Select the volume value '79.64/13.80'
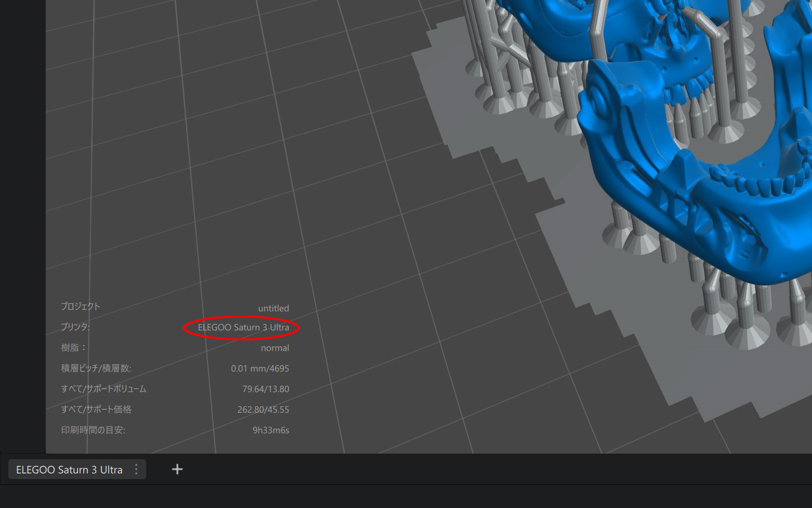812x508 pixels. [265, 389]
